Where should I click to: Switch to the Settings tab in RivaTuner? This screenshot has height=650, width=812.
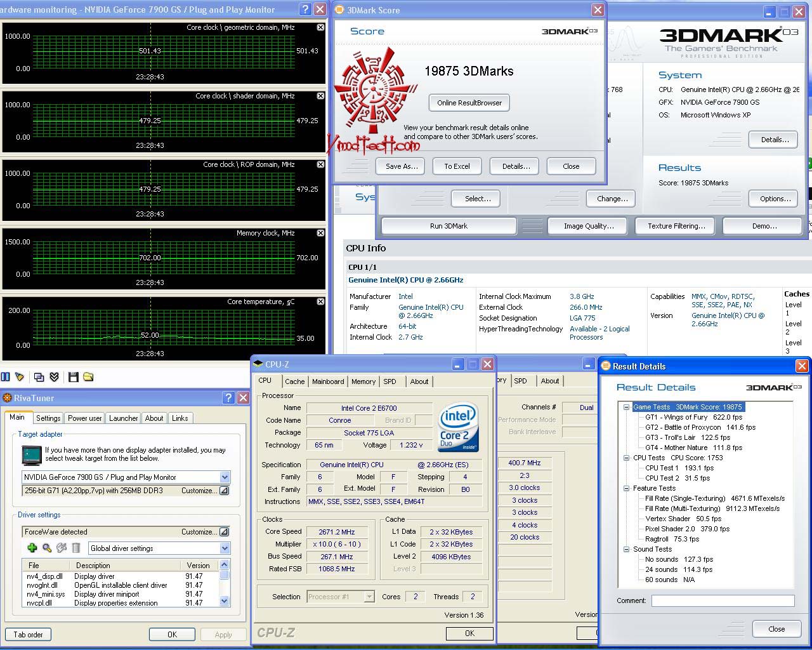pyautogui.click(x=48, y=418)
